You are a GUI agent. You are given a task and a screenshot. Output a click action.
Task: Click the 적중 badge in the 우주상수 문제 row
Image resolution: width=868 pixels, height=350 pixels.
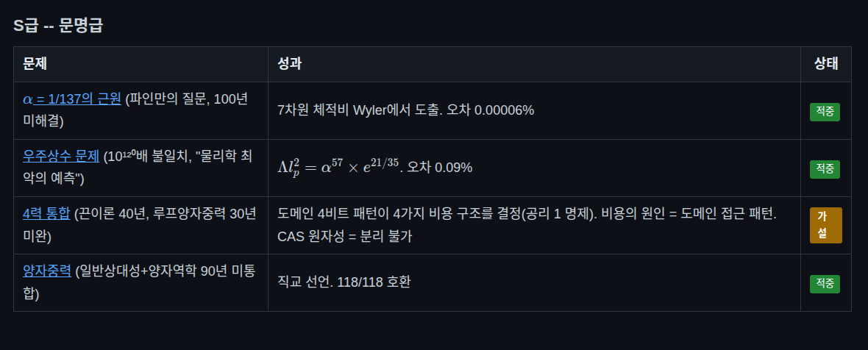click(825, 169)
